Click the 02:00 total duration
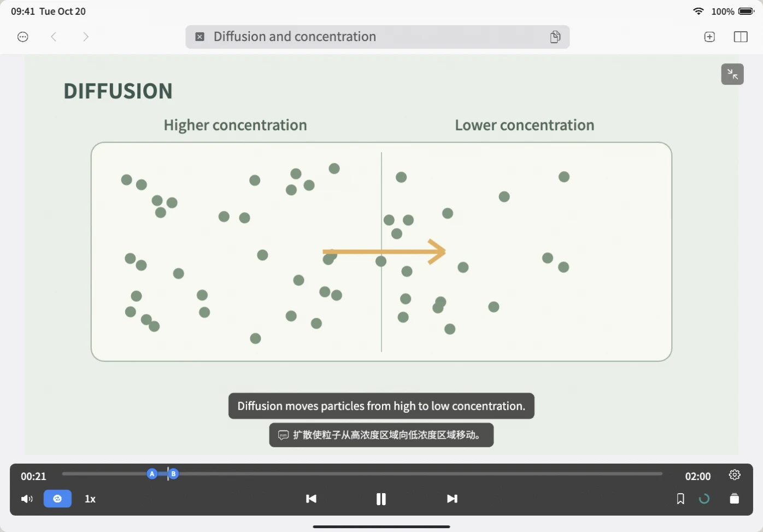 698,476
